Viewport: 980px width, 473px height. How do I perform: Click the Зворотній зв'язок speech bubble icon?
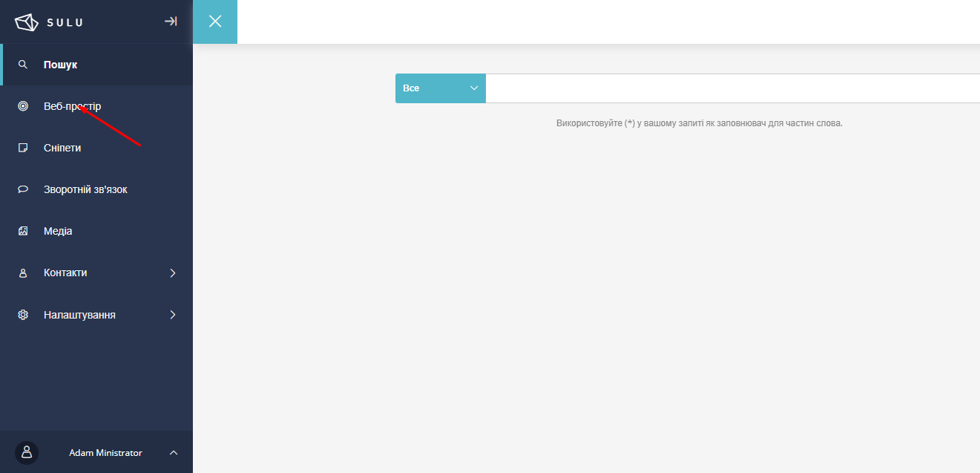click(23, 189)
